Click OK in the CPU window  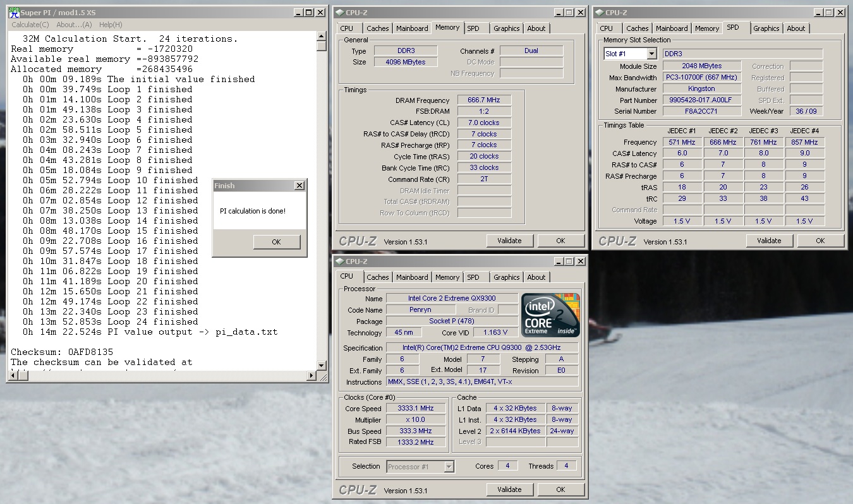[x=560, y=489]
